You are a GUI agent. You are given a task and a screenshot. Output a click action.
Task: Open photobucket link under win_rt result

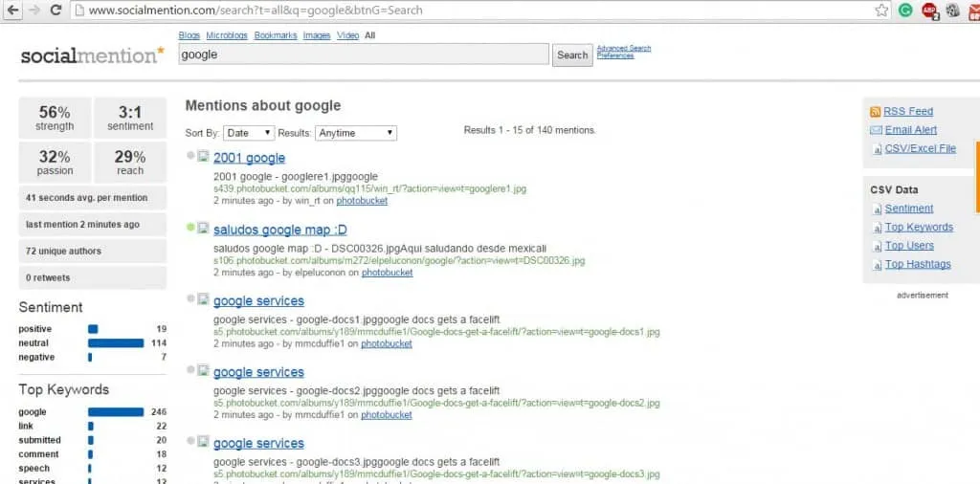tap(362, 201)
